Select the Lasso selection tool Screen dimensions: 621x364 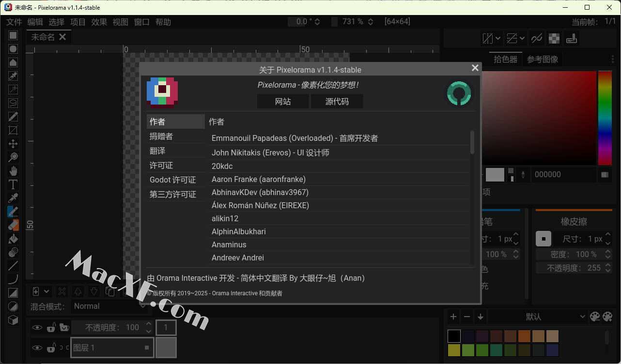coord(13,103)
